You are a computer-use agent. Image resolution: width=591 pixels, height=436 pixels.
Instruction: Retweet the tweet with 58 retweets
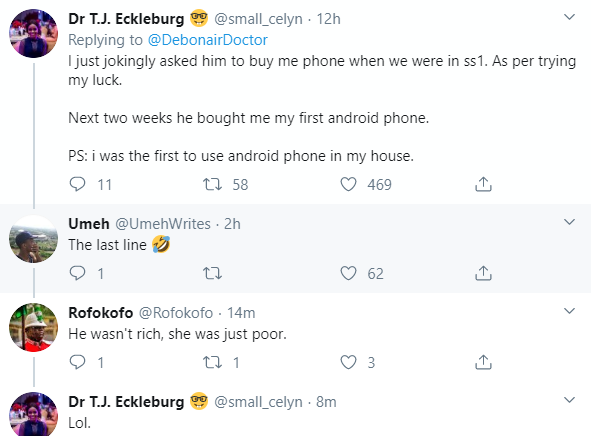(x=212, y=184)
